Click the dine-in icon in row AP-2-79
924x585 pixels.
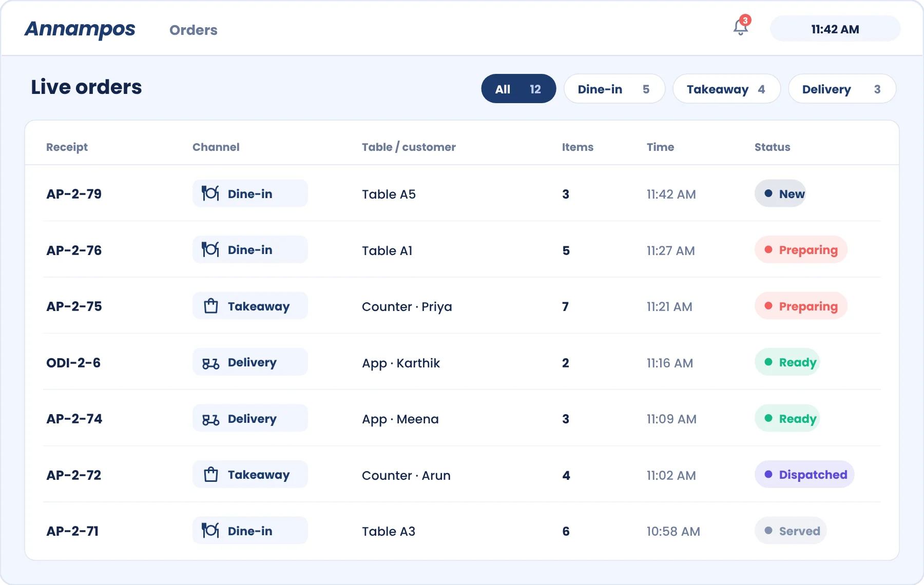[210, 193]
